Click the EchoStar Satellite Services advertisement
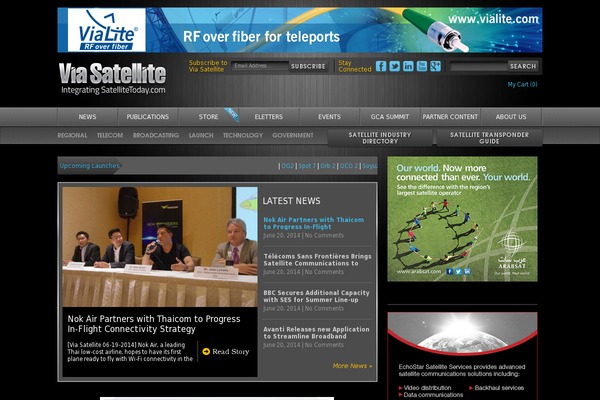This screenshot has width=600, height=400. tap(462, 356)
